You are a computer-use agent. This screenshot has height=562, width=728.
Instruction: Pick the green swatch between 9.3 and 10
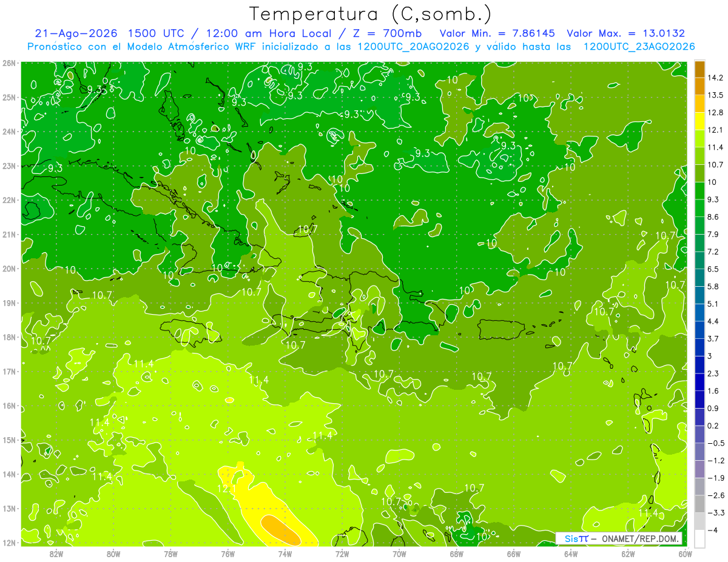tap(699, 191)
